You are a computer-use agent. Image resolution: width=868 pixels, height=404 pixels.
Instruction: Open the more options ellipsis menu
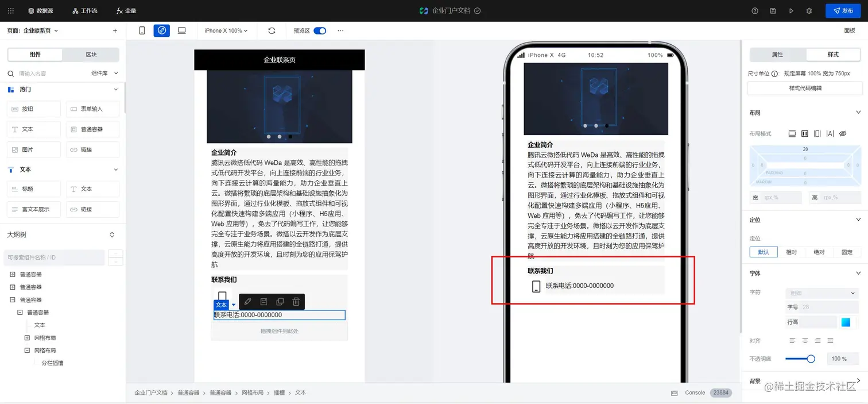(x=340, y=31)
